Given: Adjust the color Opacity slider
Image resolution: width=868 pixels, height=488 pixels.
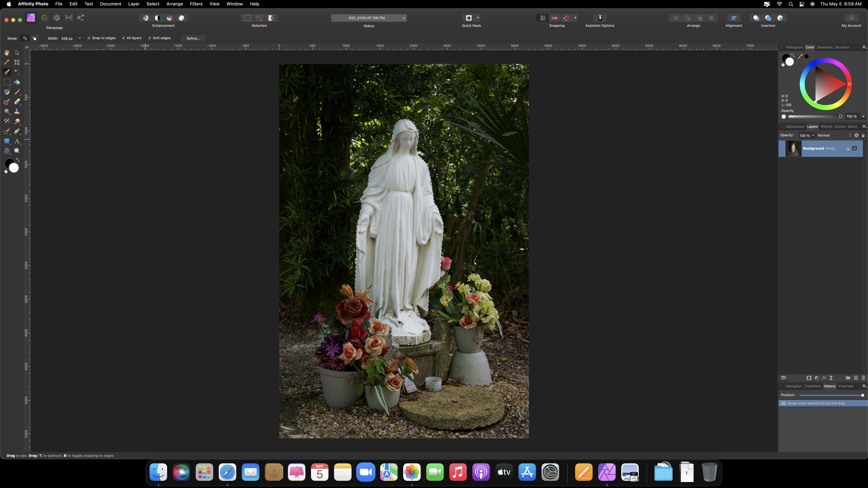Looking at the screenshot, I should pyautogui.click(x=815, y=117).
